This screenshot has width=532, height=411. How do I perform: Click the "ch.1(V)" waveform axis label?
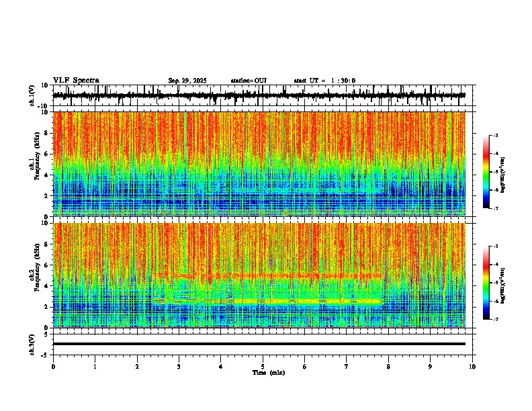(32, 95)
